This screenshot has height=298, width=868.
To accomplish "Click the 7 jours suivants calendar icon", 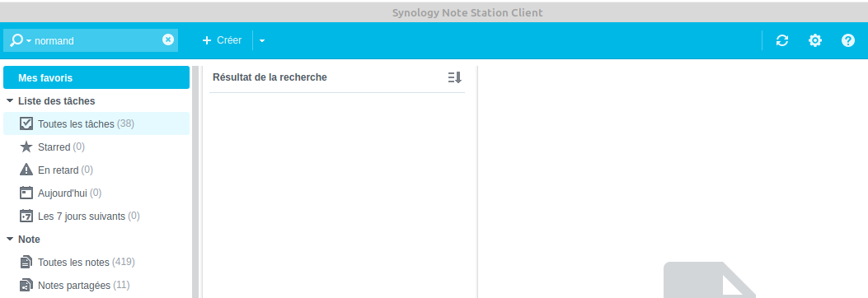I will click(26, 217).
